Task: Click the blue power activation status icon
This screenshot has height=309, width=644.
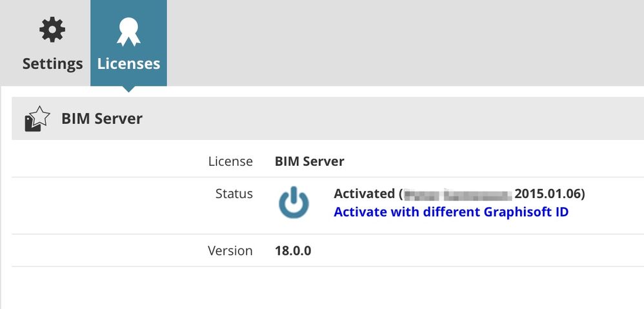Action: point(294,203)
